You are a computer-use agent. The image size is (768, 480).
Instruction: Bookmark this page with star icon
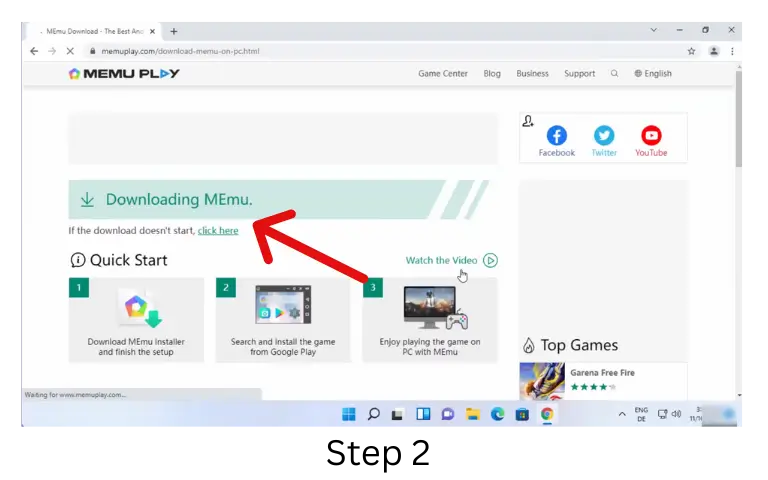(x=691, y=51)
